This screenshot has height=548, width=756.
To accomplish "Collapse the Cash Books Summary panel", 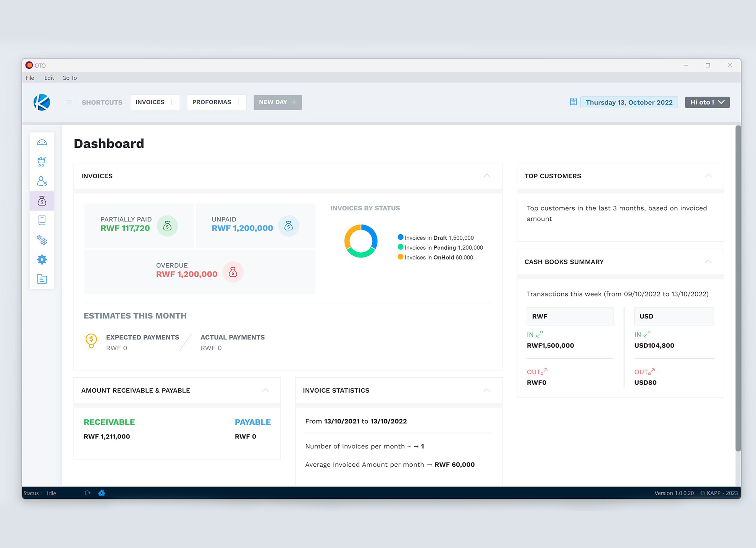I will pos(708,262).
